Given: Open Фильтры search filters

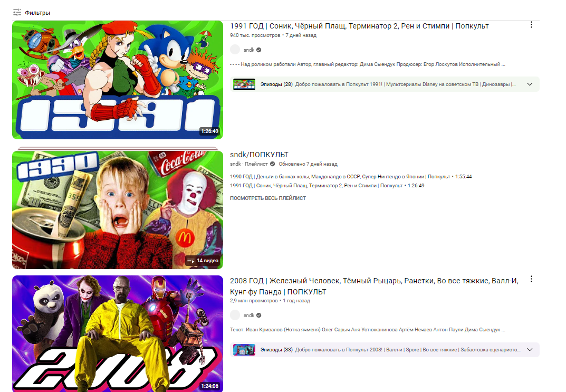Looking at the screenshot, I should pyautogui.click(x=32, y=13).
